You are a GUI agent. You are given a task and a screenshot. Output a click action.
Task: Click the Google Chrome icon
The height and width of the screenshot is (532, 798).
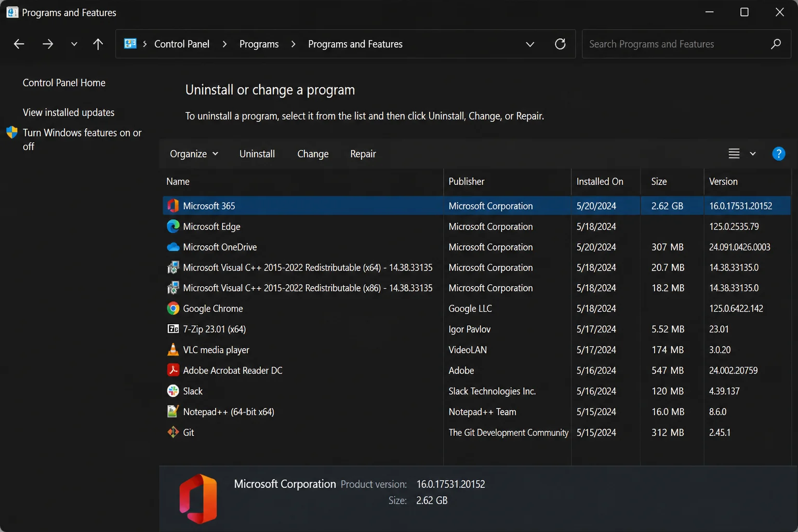(x=173, y=309)
